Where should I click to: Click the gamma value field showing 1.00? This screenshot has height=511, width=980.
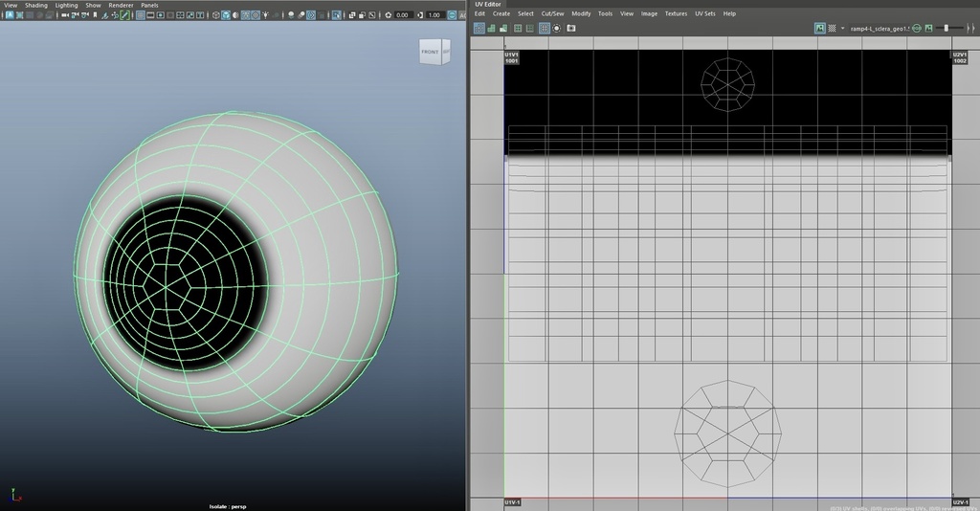[x=434, y=15]
